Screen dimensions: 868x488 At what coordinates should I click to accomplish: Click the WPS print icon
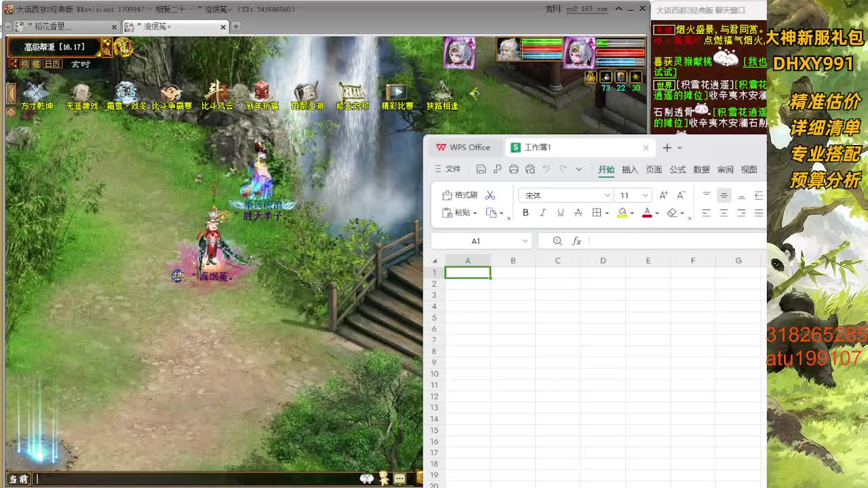click(x=513, y=169)
